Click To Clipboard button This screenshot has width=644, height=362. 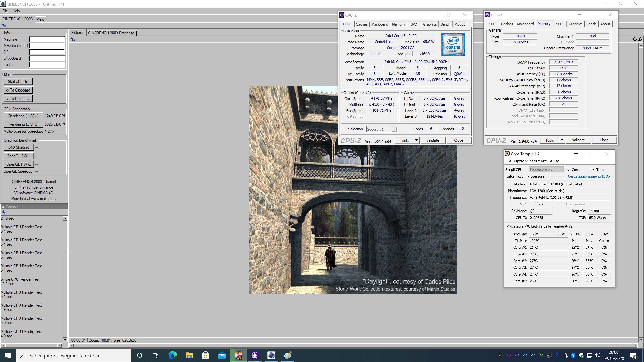pyautogui.click(x=18, y=90)
